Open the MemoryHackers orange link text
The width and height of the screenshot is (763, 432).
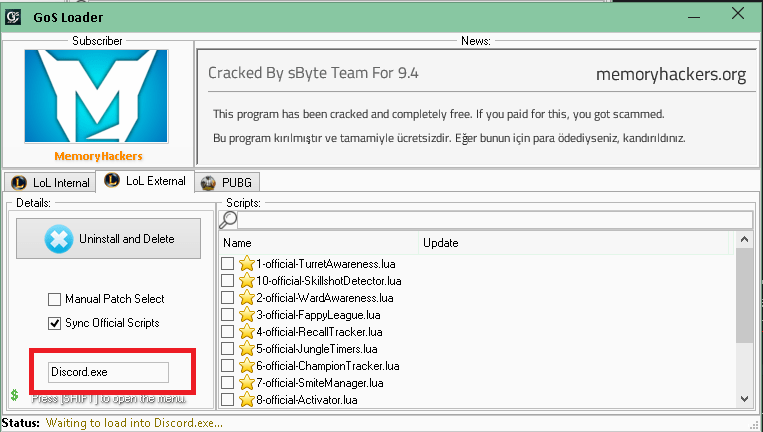click(x=98, y=156)
